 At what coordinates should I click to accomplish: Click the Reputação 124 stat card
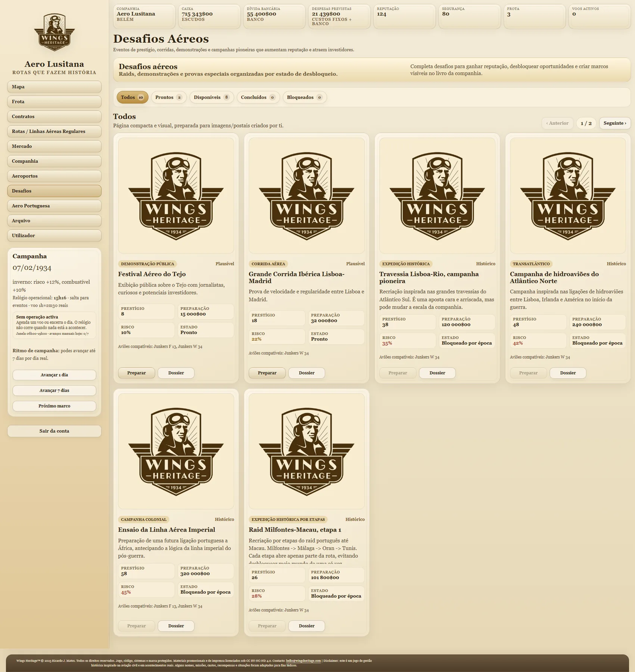point(405,16)
